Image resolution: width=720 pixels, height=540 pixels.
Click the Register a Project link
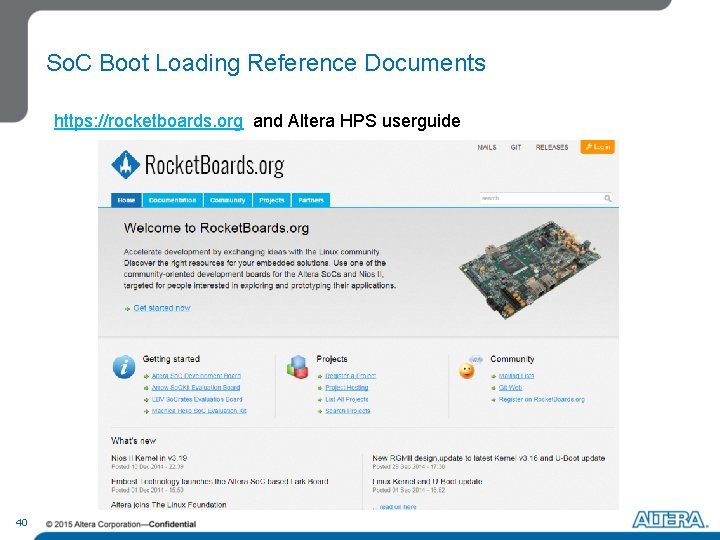click(350, 376)
